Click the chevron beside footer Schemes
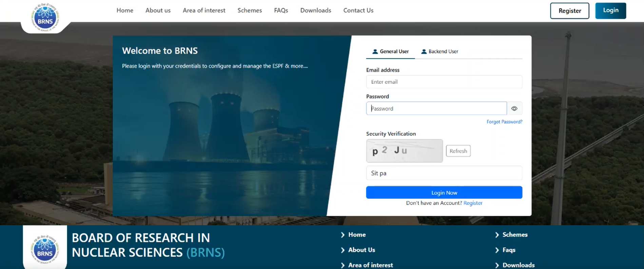 [497, 235]
